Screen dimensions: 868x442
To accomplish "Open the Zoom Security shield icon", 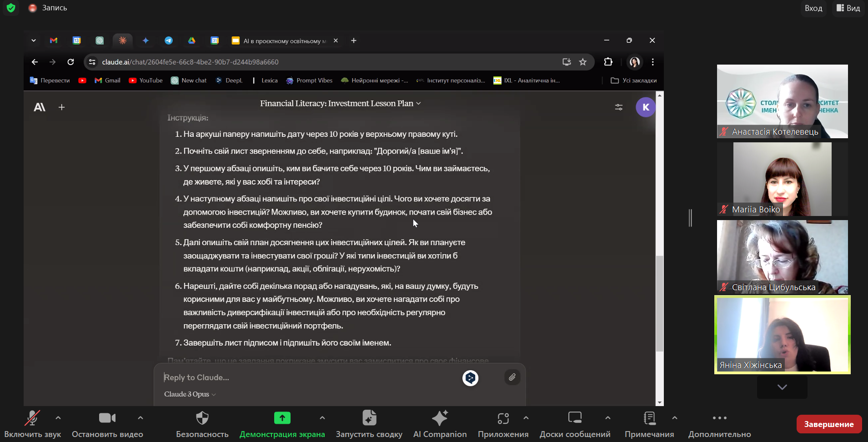I will 202,424.
